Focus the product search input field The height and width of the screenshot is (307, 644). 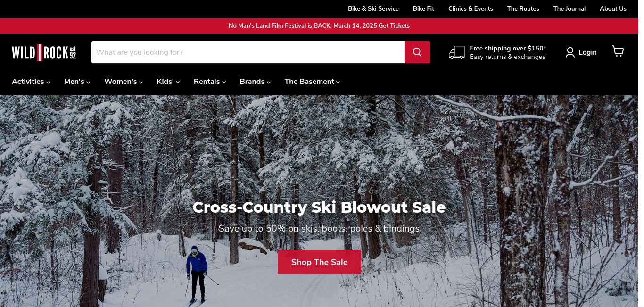248,52
